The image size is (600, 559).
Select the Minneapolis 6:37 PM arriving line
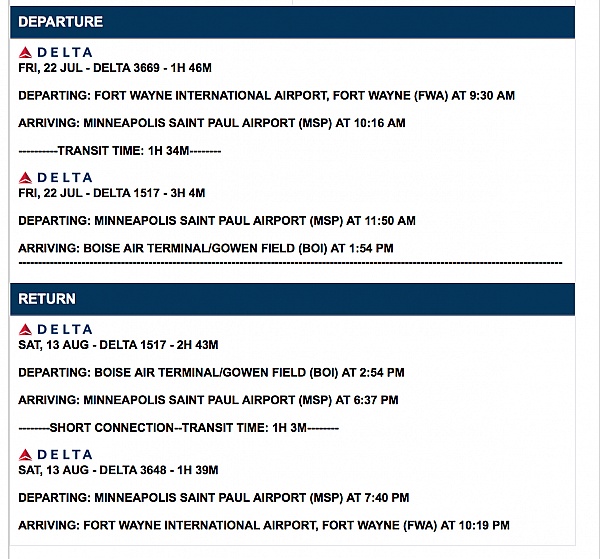tap(208, 400)
